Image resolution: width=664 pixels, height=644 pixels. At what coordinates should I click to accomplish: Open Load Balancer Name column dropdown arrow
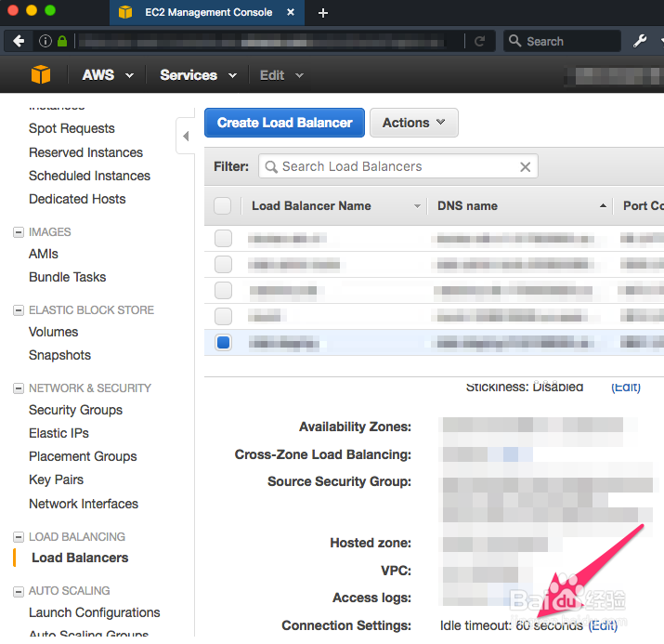click(417, 206)
